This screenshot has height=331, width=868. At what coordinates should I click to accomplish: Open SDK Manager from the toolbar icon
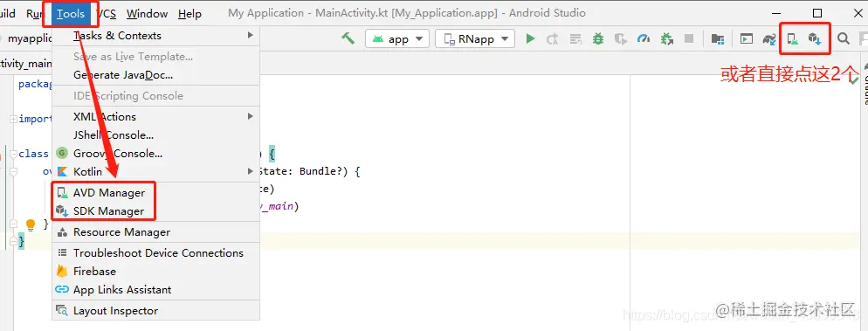coord(815,38)
